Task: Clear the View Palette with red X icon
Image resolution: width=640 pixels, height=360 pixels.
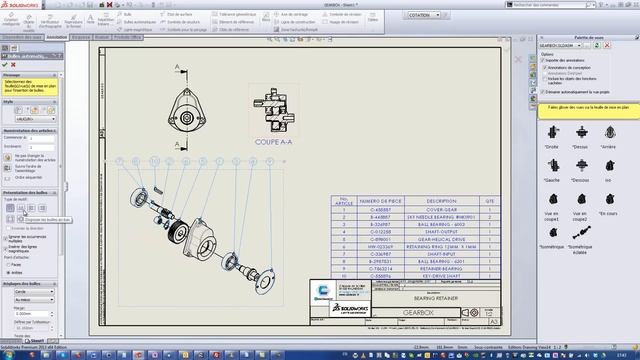Action: 607,45
